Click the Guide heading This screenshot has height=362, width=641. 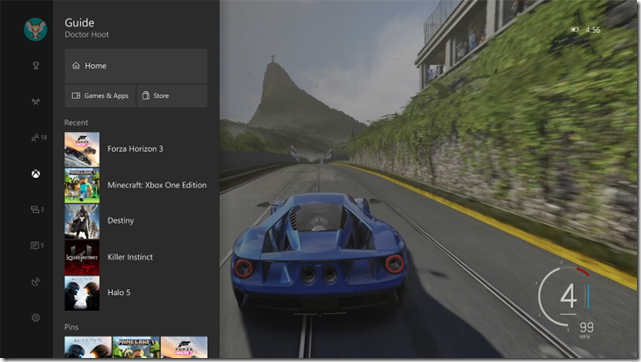click(79, 23)
